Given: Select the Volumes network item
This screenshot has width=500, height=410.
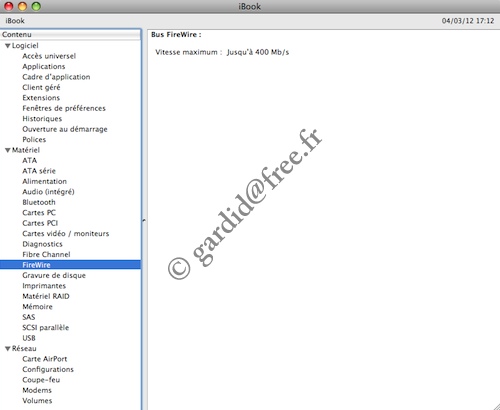Looking at the screenshot, I should pos(37,401).
